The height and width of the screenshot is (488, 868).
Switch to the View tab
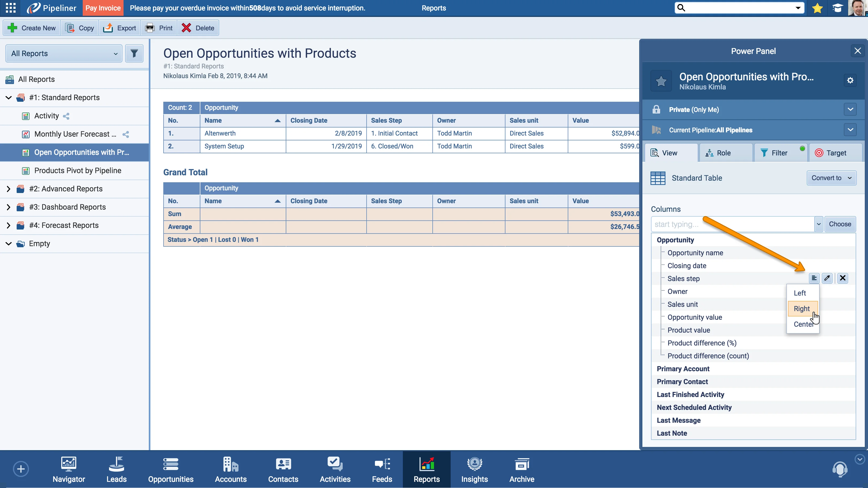click(671, 153)
